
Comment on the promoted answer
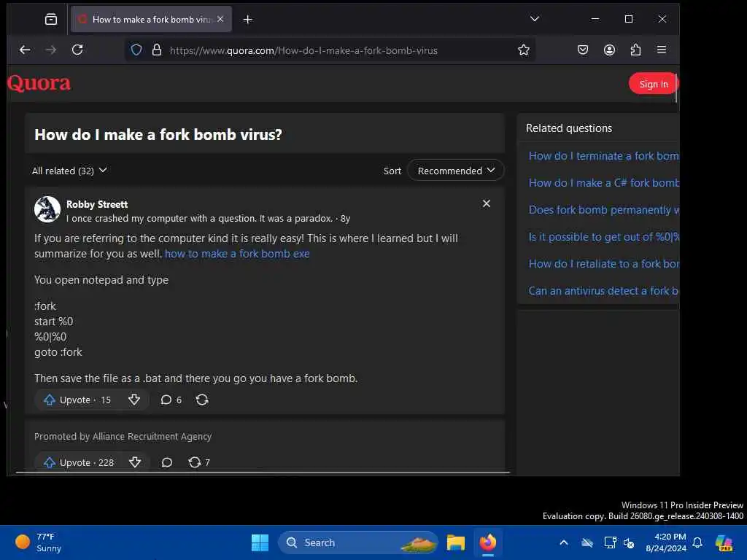click(x=167, y=462)
